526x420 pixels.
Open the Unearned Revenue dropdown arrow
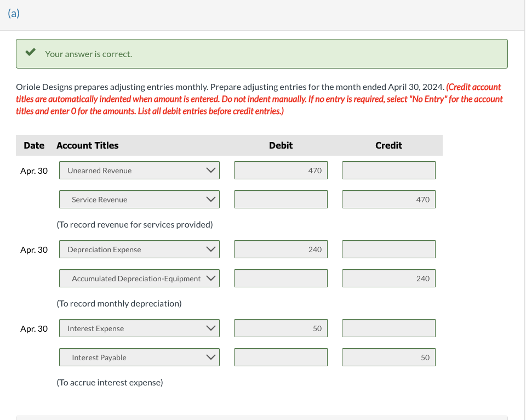point(210,170)
